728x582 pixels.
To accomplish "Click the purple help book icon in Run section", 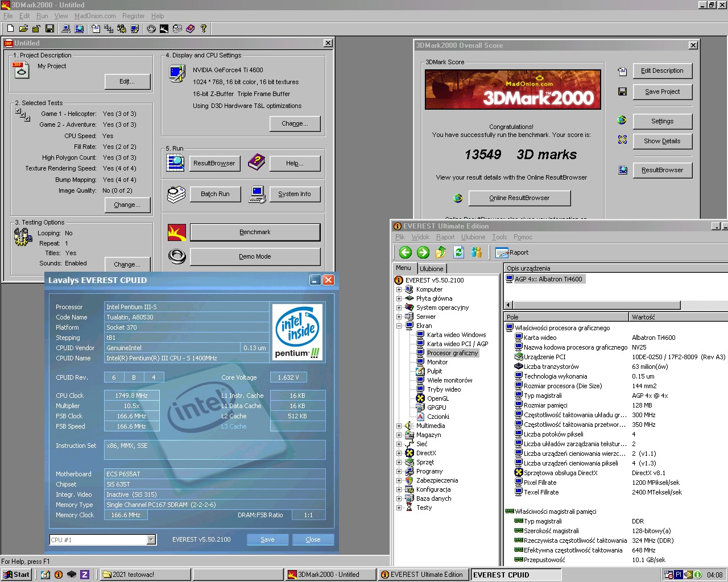I will click(x=257, y=163).
